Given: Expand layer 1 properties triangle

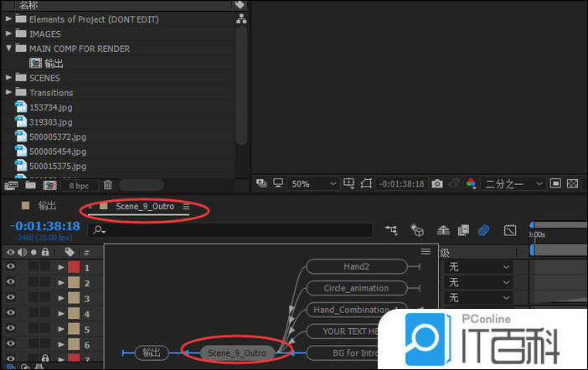Looking at the screenshot, I should coord(61,267).
